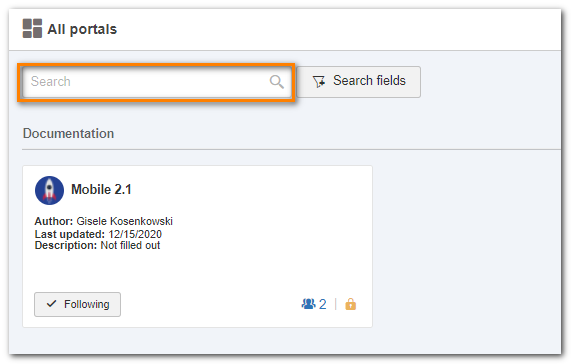Click the follower count number 2
This screenshot has width=571, height=364.
pos(323,304)
